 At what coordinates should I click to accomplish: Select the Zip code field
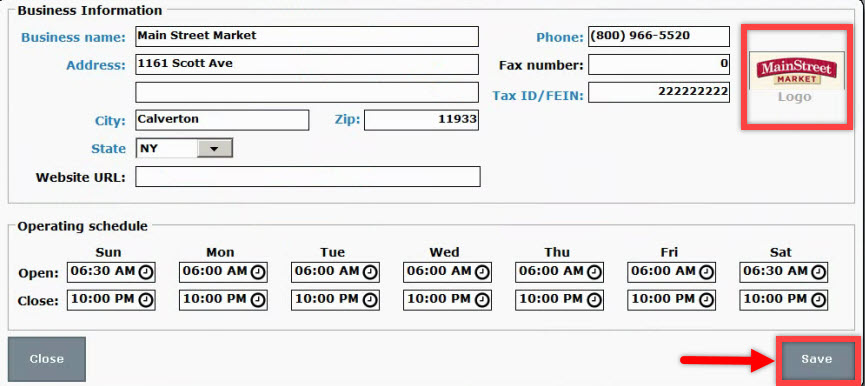421,120
